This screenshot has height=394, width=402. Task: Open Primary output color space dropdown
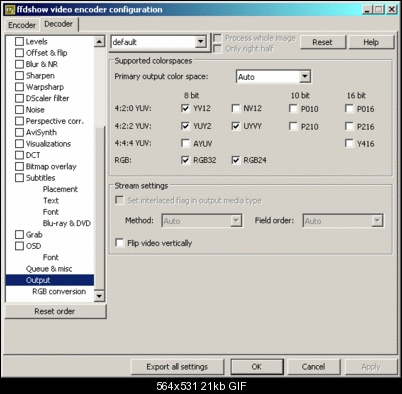click(305, 77)
